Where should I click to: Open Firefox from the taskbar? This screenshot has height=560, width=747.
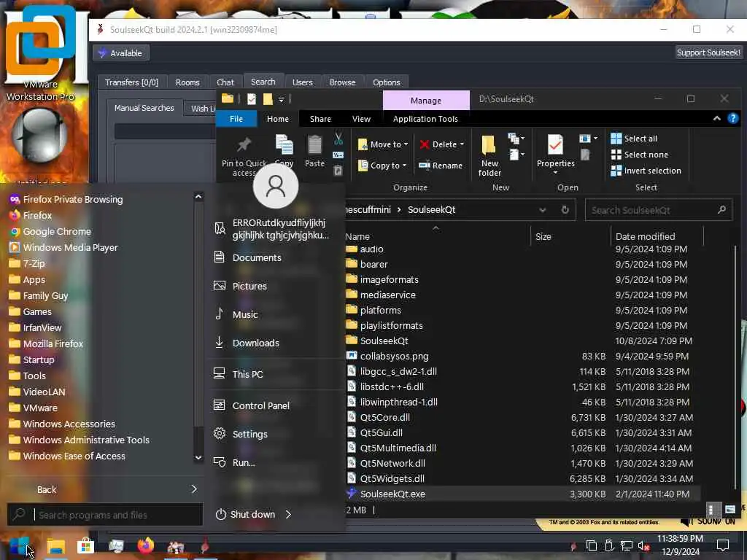point(146,545)
